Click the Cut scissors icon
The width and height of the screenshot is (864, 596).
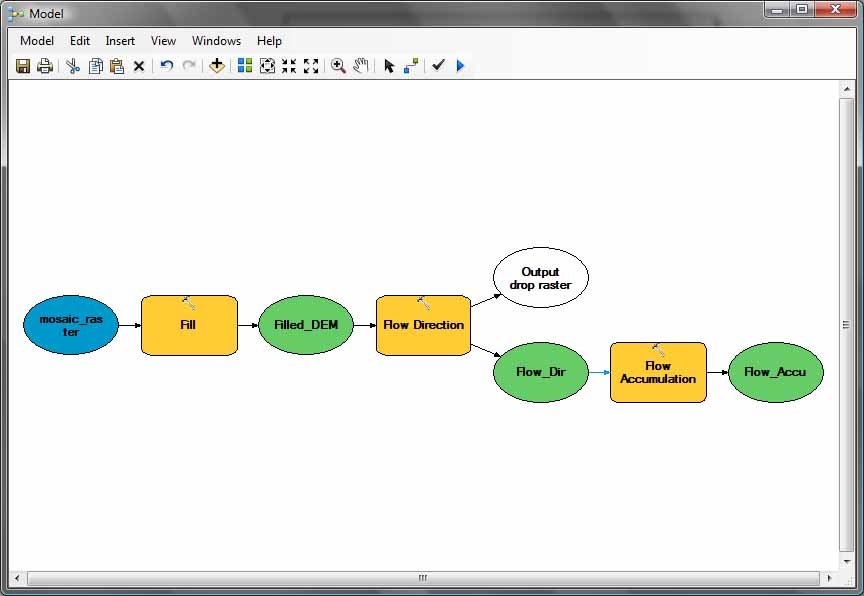pyautogui.click(x=72, y=66)
